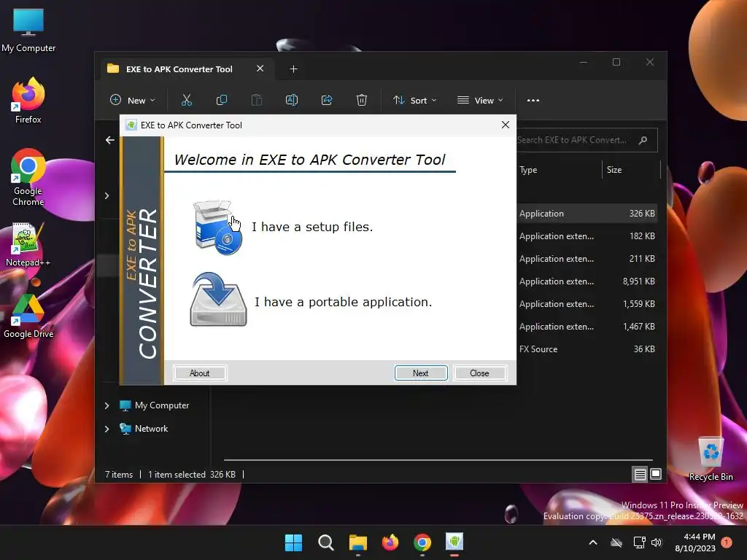Click the search magnifier icon in Explorer

(x=643, y=140)
